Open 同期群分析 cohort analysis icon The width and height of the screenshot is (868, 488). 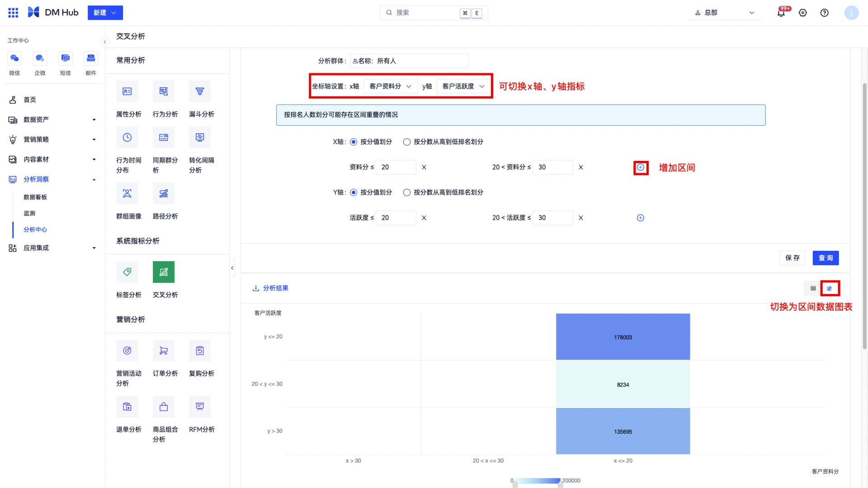(x=164, y=137)
